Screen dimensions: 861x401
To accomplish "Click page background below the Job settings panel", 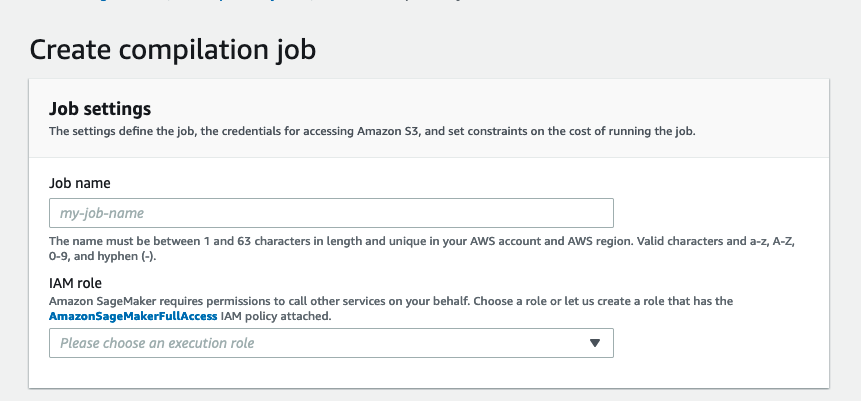I will pyautogui.click(x=430, y=395).
